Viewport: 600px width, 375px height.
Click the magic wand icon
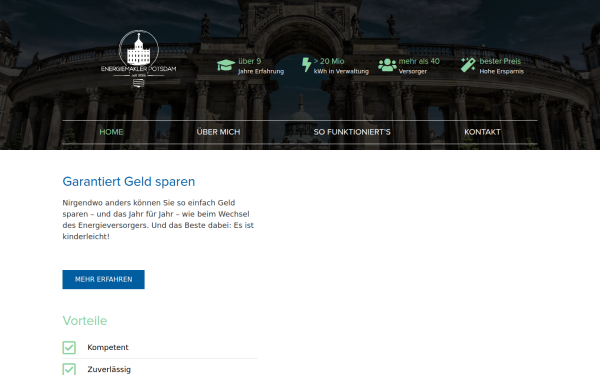(x=468, y=65)
